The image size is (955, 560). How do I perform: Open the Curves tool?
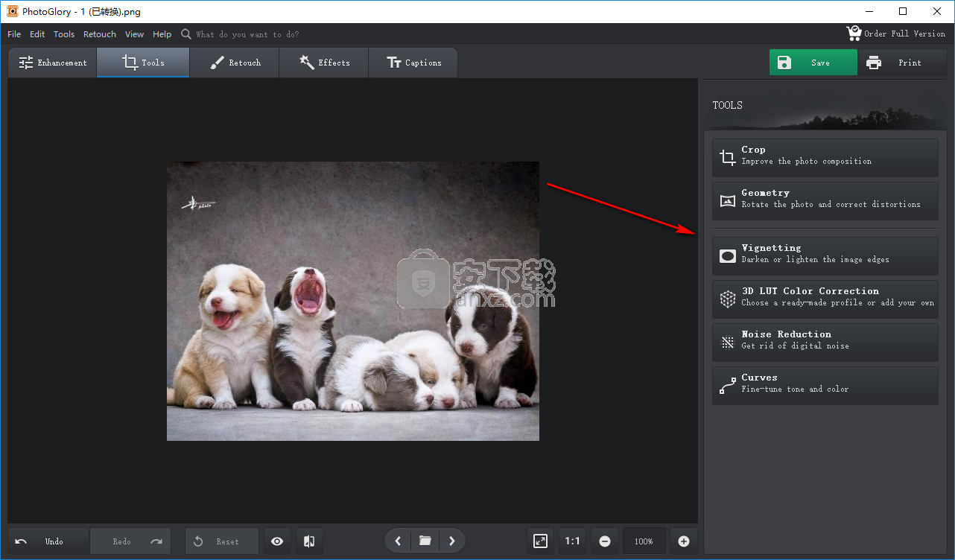825,384
